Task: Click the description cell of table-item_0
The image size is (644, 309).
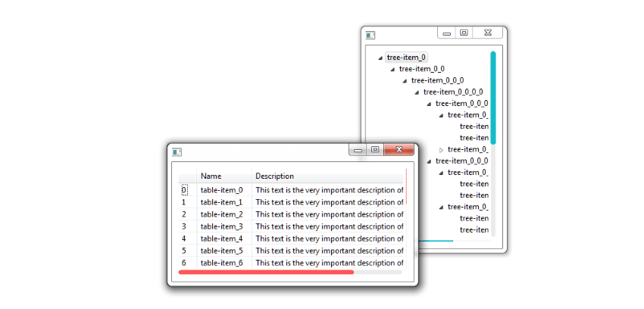Action: (329, 190)
